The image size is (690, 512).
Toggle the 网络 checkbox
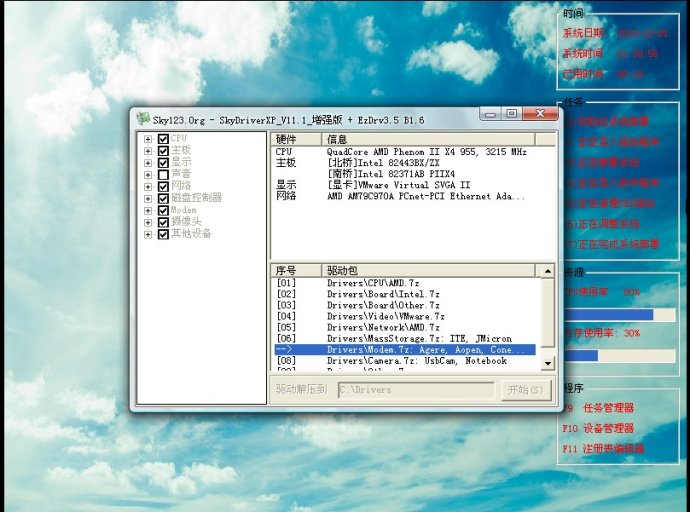point(163,187)
